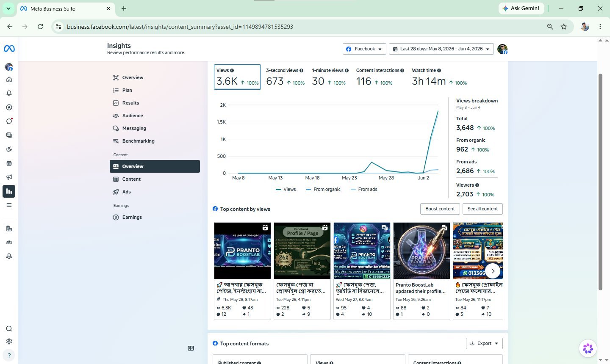Click the Search magnifier in left rail
Screen dimensions: 610x364
[9, 329]
